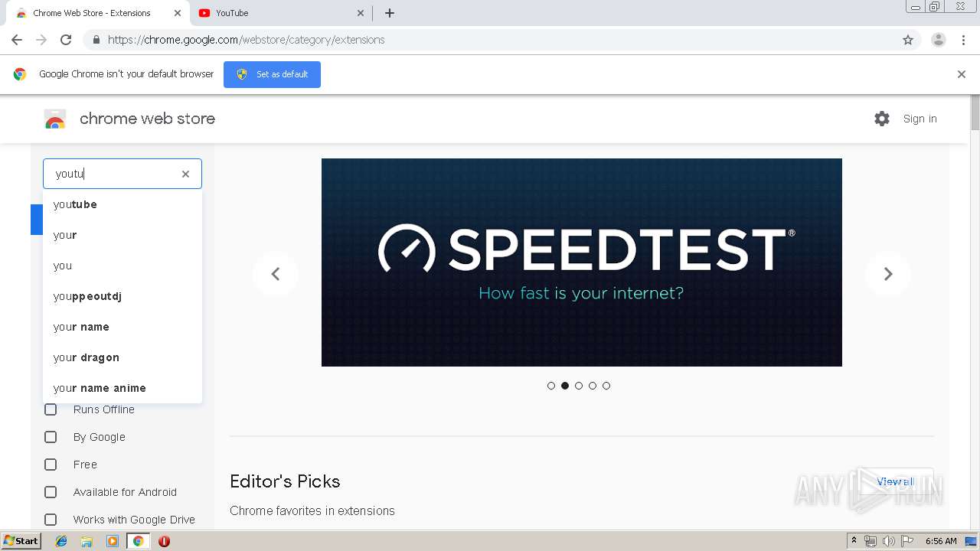Close the Chrome Web Store tab
This screenshot has height=551, width=980.
pos(177,13)
